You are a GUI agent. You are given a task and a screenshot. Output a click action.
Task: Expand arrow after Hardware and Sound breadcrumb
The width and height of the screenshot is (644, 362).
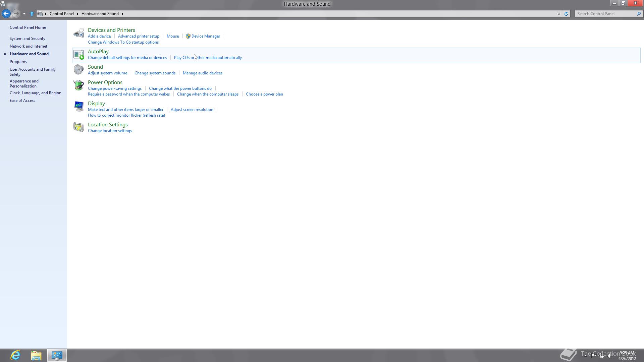tap(122, 14)
